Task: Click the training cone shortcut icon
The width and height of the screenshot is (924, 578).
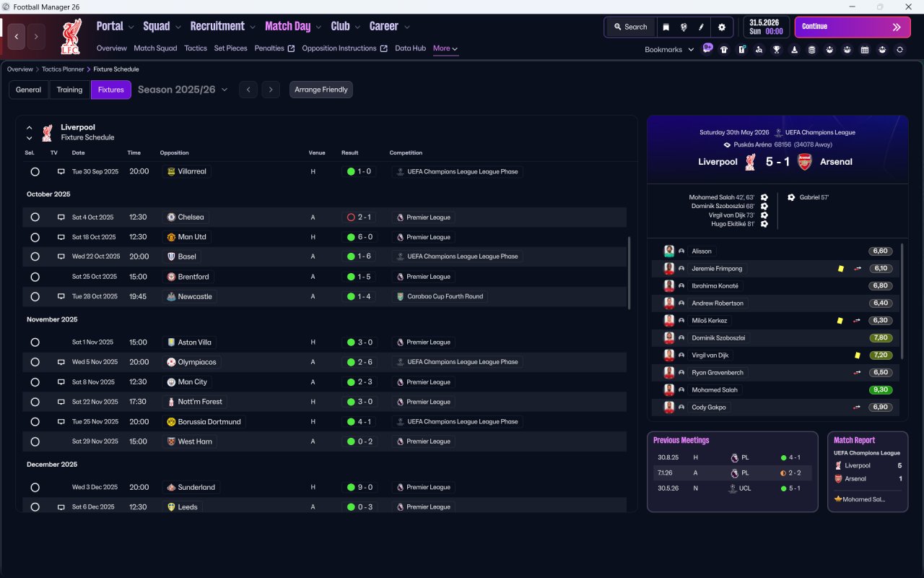Action: tap(794, 49)
